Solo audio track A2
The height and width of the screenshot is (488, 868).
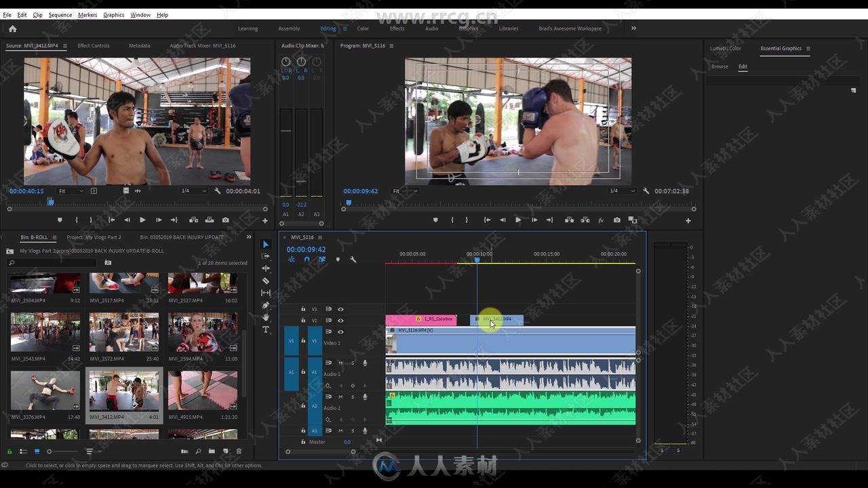click(353, 397)
